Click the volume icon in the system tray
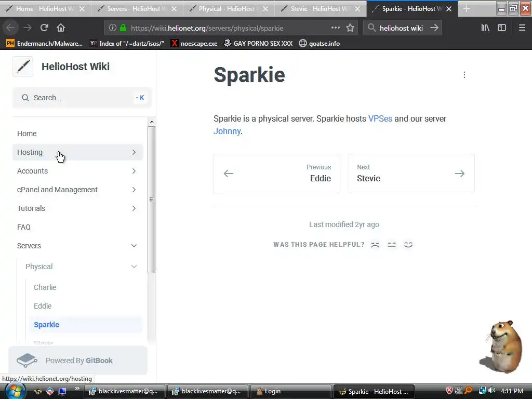Image resolution: width=532 pixels, height=399 pixels. (492, 391)
